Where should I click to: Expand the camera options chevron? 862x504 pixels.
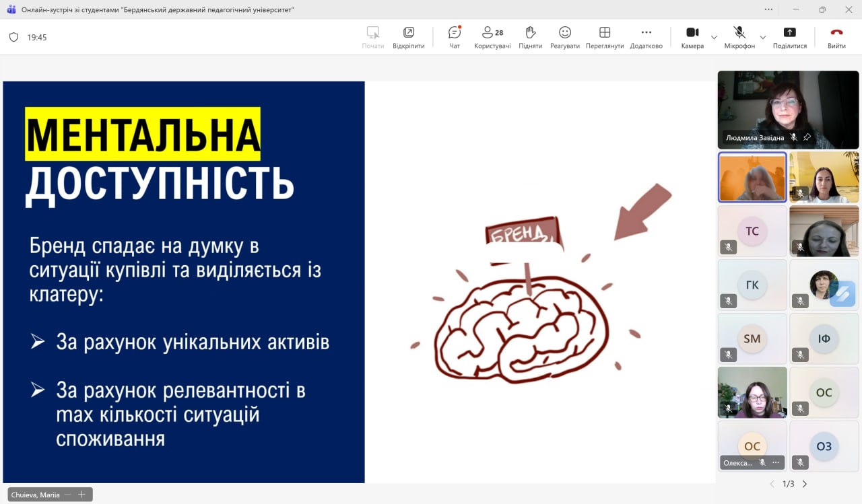click(714, 38)
